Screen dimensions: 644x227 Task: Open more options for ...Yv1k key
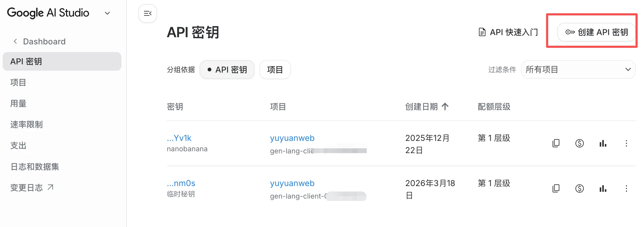point(626,143)
